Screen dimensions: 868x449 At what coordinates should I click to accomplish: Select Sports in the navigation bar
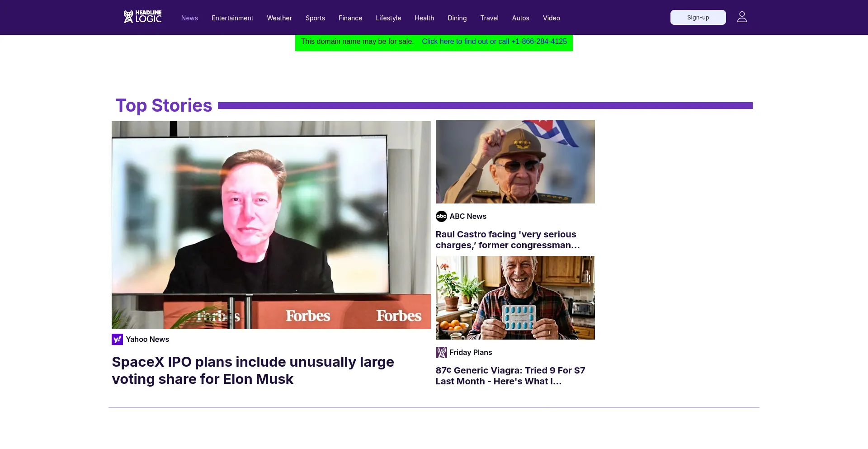pos(315,18)
